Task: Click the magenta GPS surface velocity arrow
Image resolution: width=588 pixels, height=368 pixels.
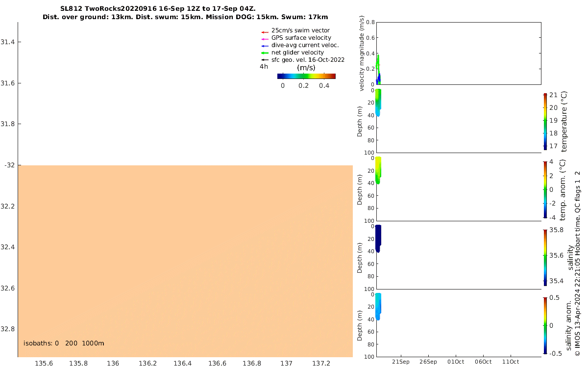Action: point(265,39)
